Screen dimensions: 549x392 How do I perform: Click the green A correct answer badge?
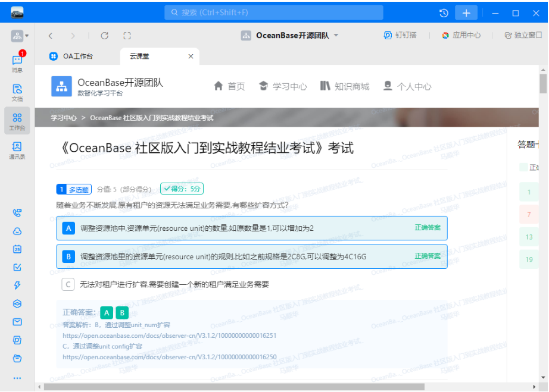pyautogui.click(x=107, y=313)
